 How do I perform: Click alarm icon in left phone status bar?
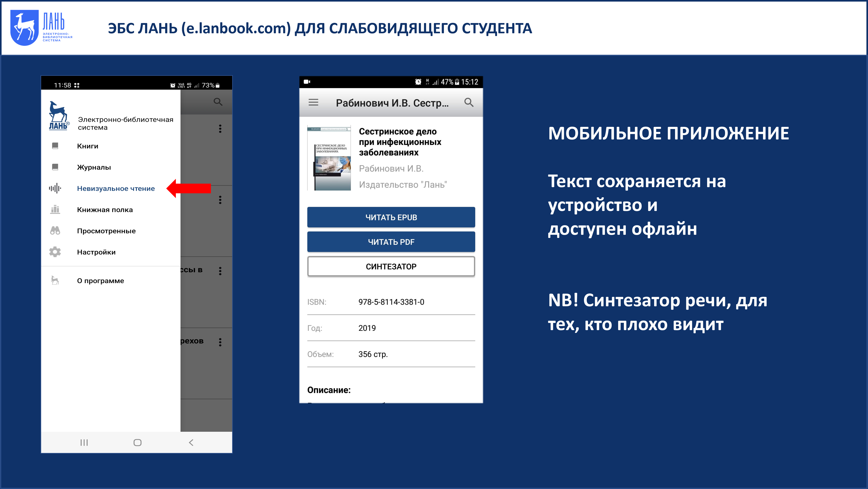pos(172,85)
